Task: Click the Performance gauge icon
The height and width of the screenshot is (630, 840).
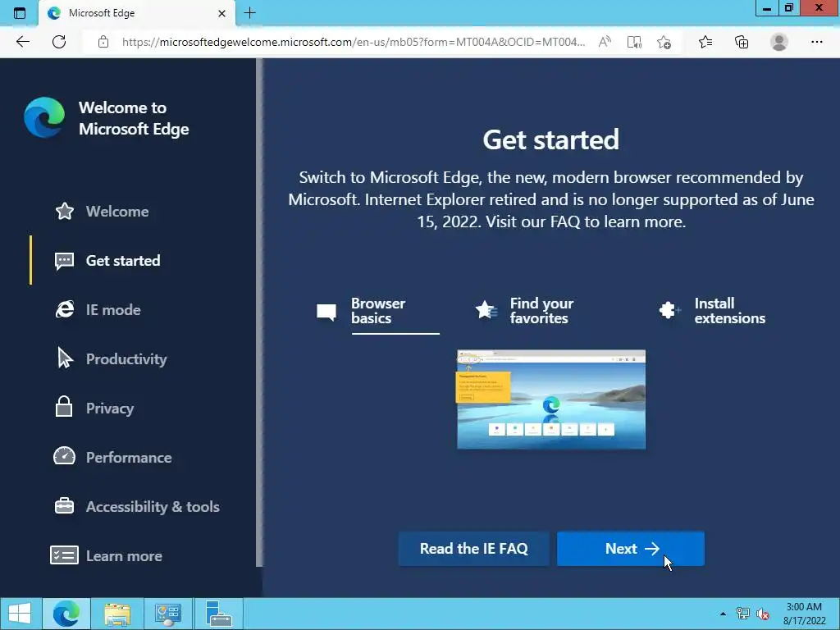Action: [64, 456]
